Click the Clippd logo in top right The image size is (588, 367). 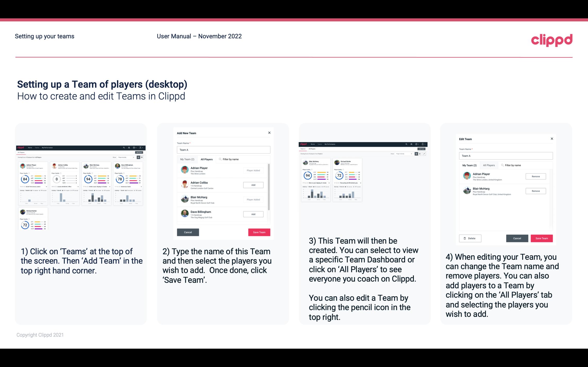tap(552, 39)
